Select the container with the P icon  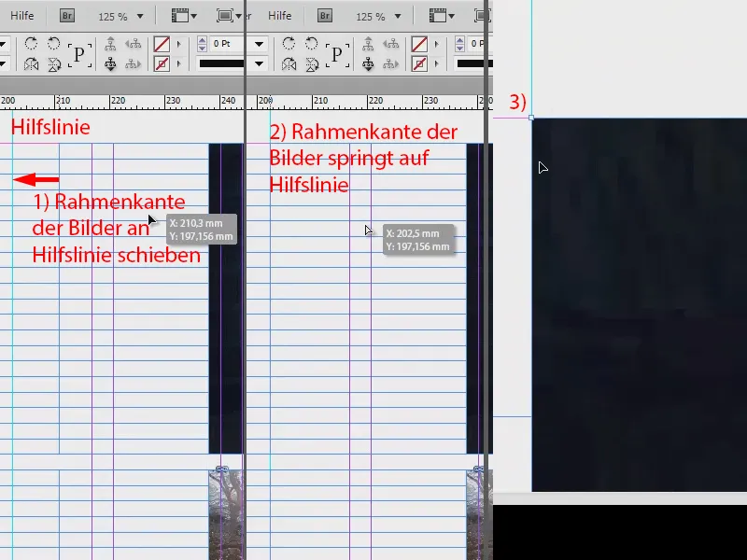(79, 51)
